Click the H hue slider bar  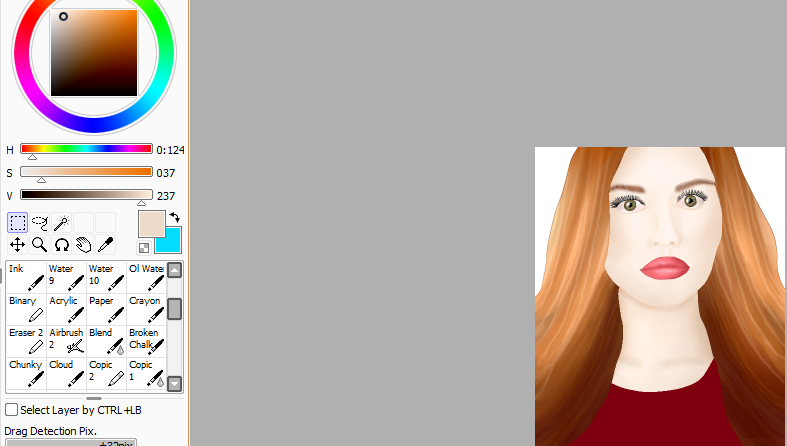(x=86, y=149)
